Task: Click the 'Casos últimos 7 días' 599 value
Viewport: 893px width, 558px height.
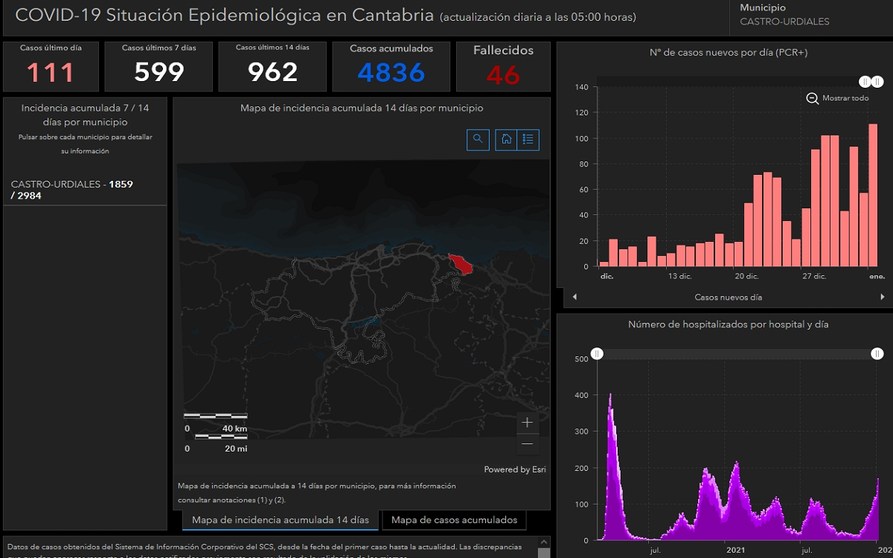Action: (x=159, y=72)
